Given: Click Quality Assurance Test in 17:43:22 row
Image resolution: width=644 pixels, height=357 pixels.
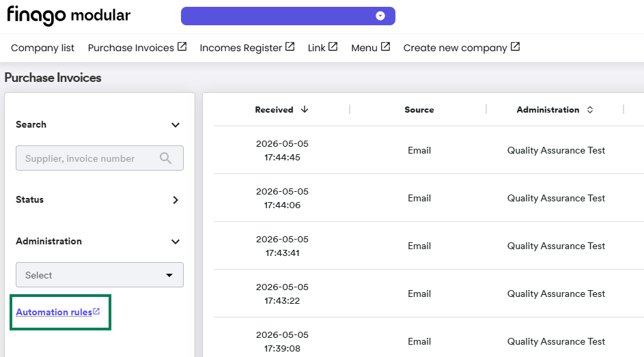Looking at the screenshot, I should pos(556,294).
